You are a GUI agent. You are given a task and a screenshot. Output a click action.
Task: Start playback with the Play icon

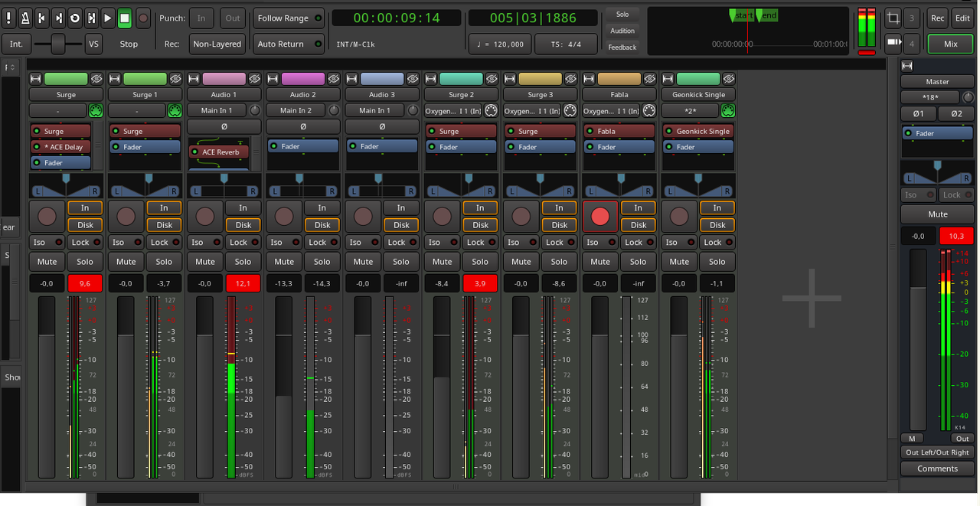coord(107,18)
